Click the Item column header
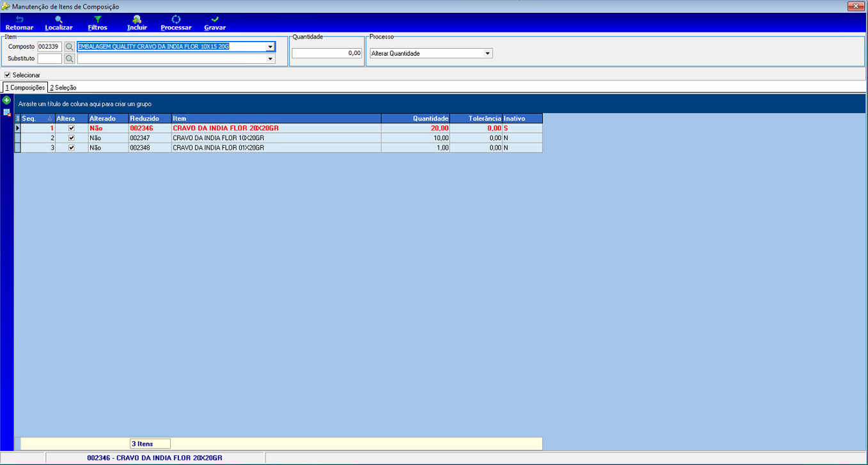 point(276,118)
